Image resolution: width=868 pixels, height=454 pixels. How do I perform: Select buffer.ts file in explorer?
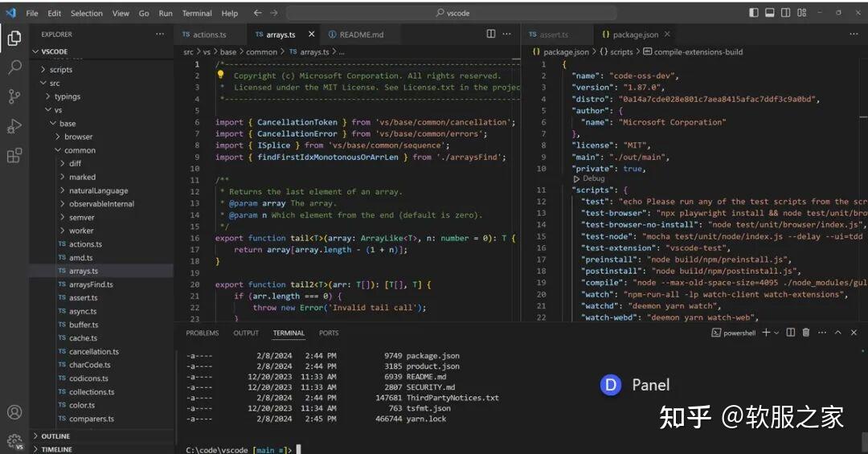[84, 325]
